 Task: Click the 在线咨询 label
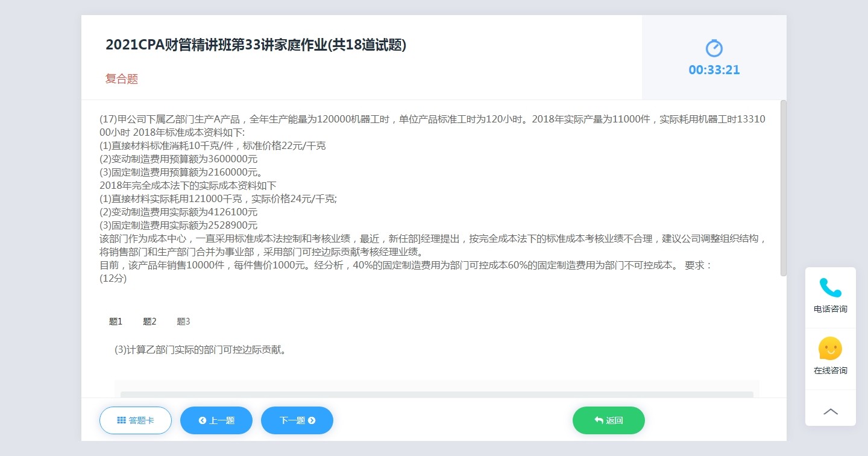pyautogui.click(x=831, y=370)
